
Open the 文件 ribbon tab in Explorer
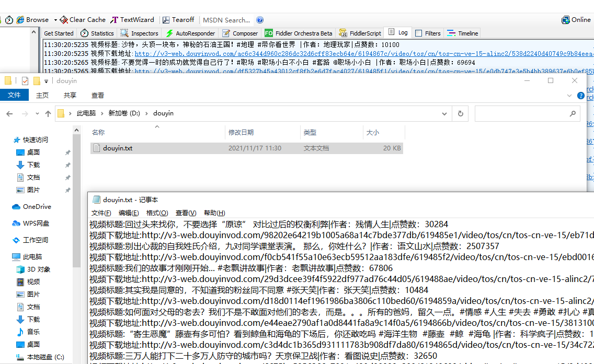[x=14, y=95]
